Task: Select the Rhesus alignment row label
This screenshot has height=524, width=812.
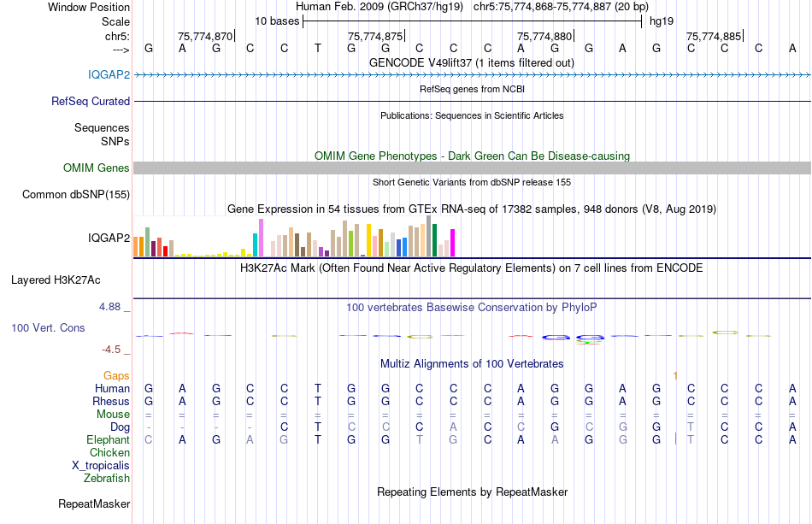Action: tap(111, 401)
